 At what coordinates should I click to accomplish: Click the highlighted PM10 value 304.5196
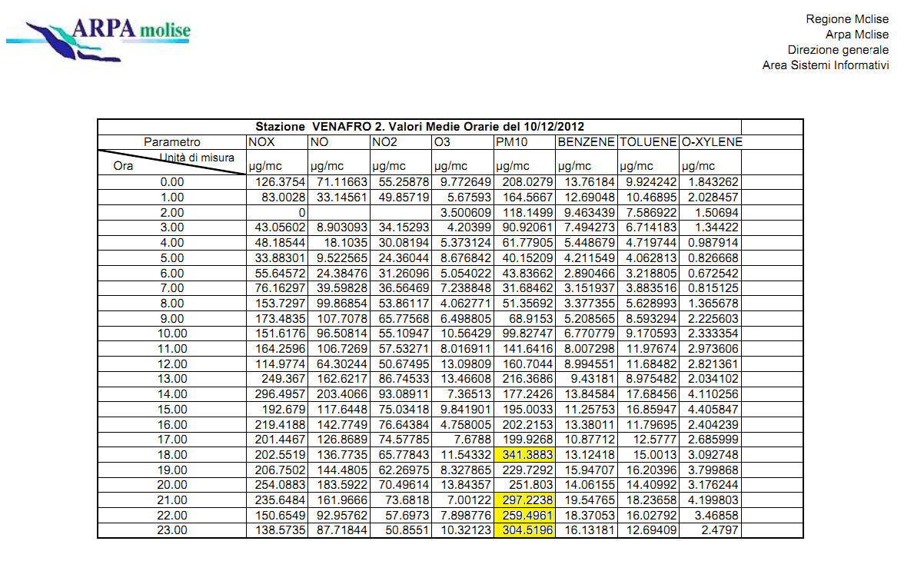(525, 531)
